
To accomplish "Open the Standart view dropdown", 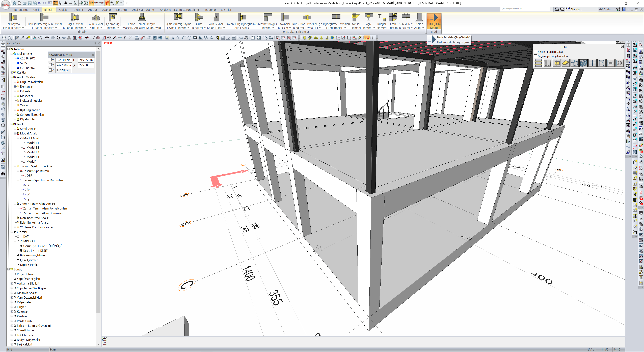I will pos(597,10).
